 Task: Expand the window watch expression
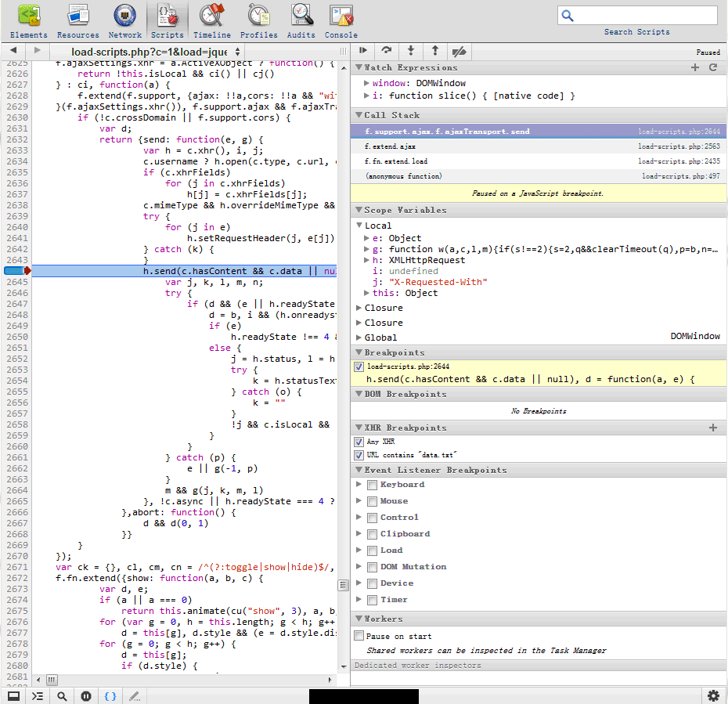coord(366,83)
